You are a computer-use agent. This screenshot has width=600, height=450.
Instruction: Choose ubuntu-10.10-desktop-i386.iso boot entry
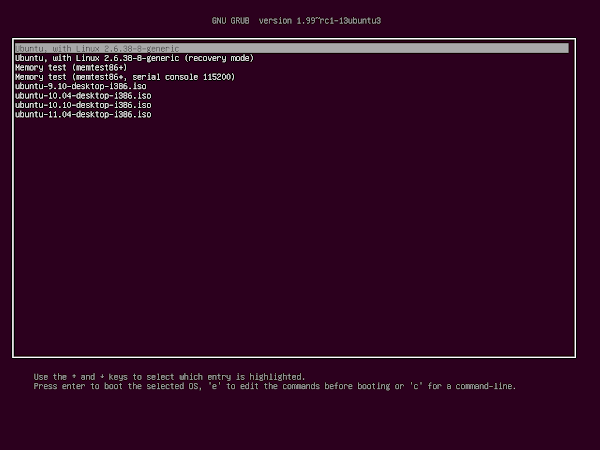(83, 105)
